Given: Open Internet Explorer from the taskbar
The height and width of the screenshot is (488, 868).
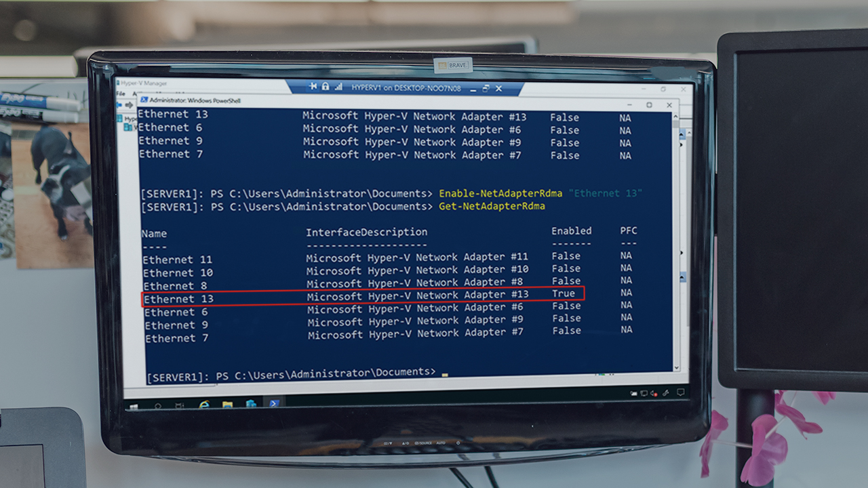Looking at the screenshot, I should [x=204, y=404].
